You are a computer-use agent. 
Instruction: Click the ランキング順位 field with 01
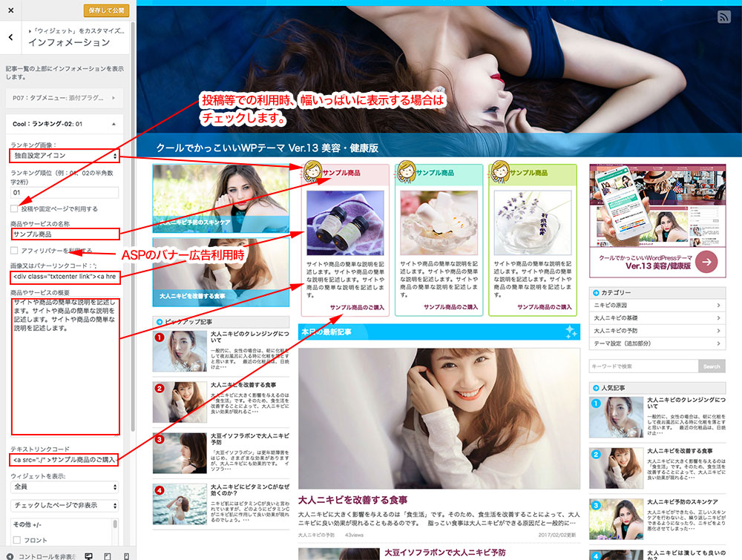pos(65,193)
